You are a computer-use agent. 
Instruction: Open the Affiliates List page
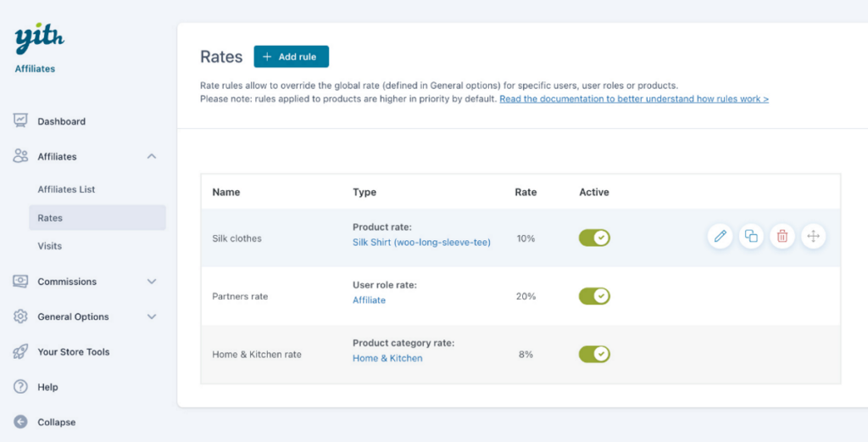point(66,189)
